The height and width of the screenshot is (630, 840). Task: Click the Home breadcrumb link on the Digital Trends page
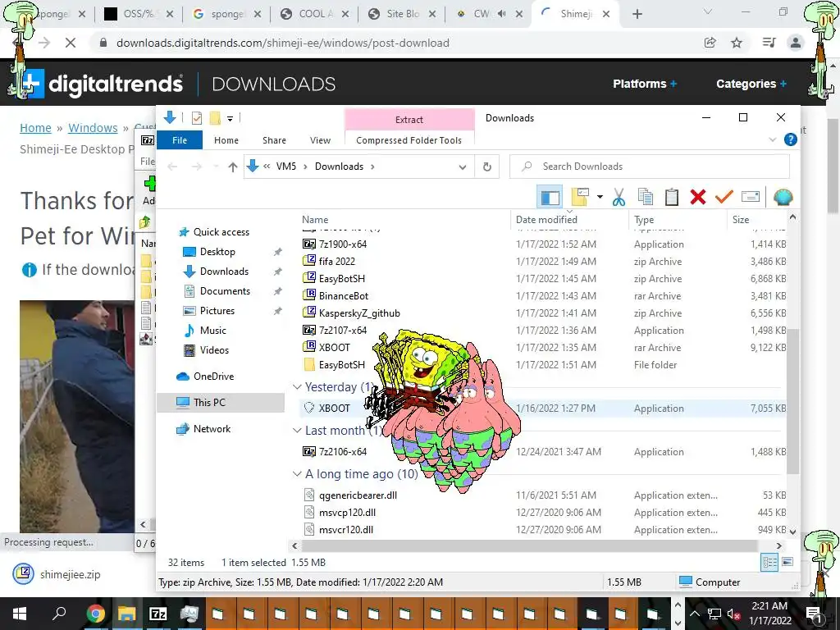[35, 128]
